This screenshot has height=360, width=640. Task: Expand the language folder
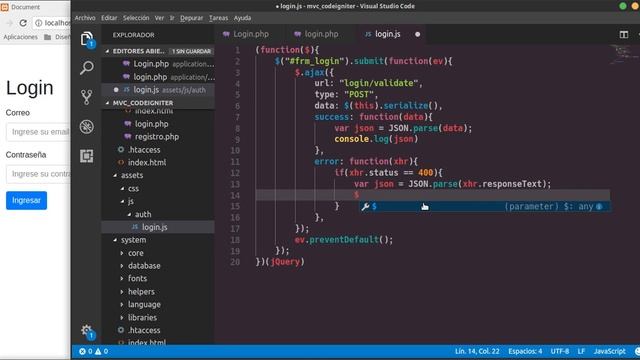[122, 304]
